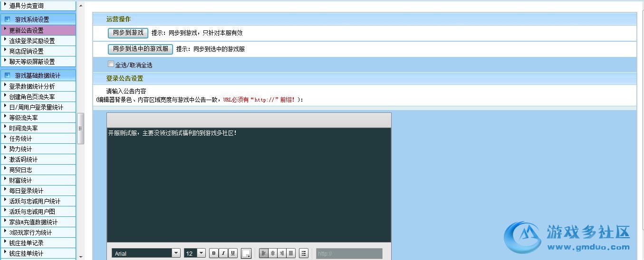Click scroll down arrow of sidebar scrollbar
Image resolution: width=644 pixels, height=260 pixels.
(80, 256)
